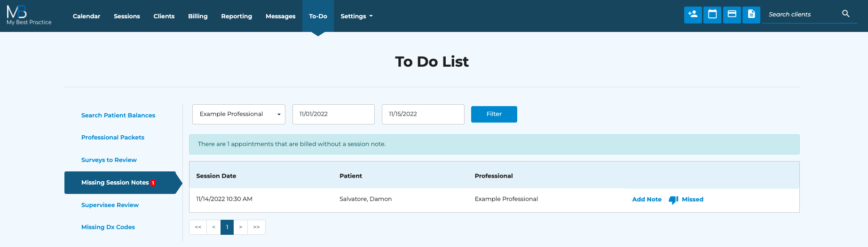Viewport: 868px width, 247px height.
Task: Open Missing Dx Codes link
Action: (108, 227)
